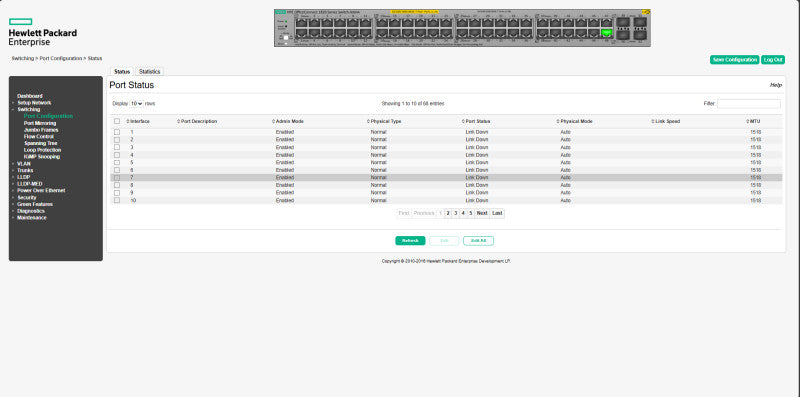Viewport: 800px width, 397px height.
Task: Select interface 3 checkbox
Action: pyautogui.click(x=117, y=147)
